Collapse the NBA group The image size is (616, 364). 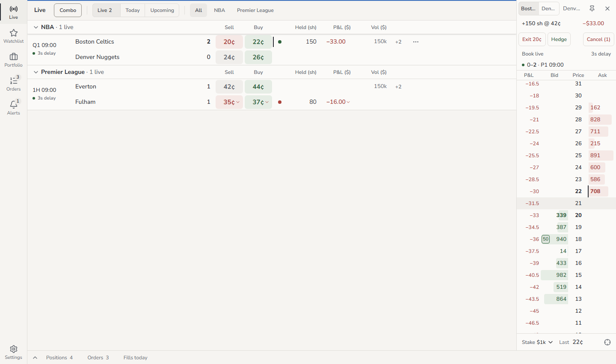pyautogui.click(x=36, y=27)
